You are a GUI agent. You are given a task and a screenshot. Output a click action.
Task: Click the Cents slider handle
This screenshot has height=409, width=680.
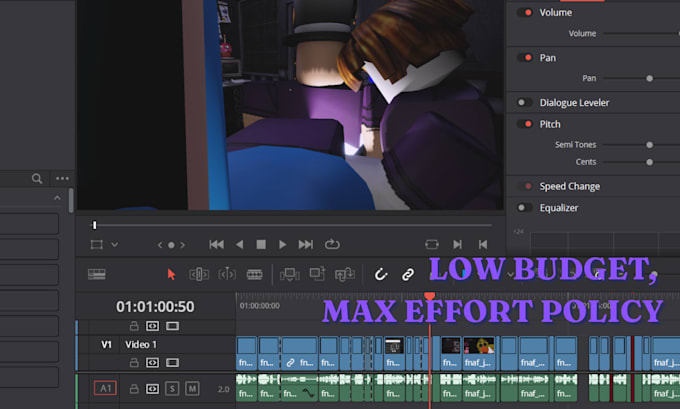tap(650, 162)
